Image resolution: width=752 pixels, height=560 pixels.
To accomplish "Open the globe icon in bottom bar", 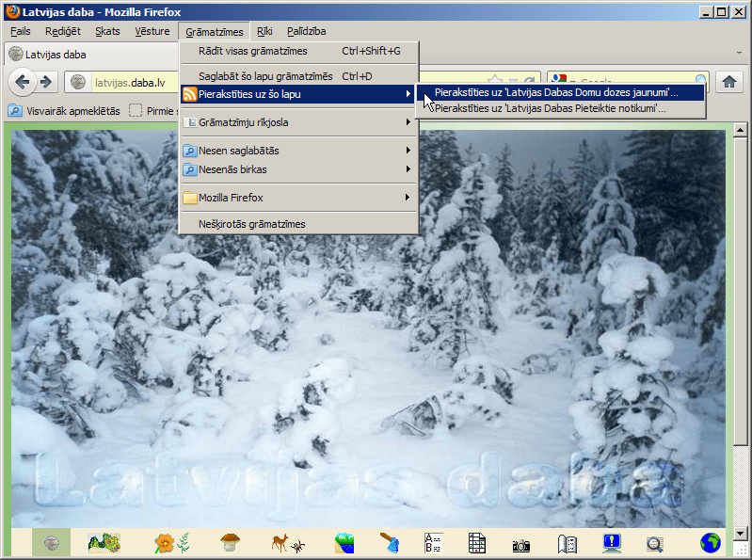I will [711, 543].
